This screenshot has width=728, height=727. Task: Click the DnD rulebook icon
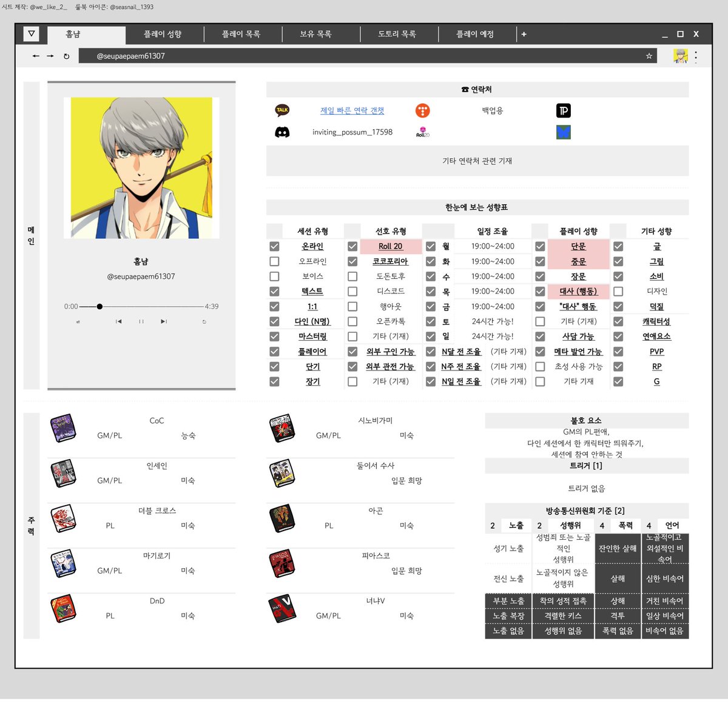(63, 609)
